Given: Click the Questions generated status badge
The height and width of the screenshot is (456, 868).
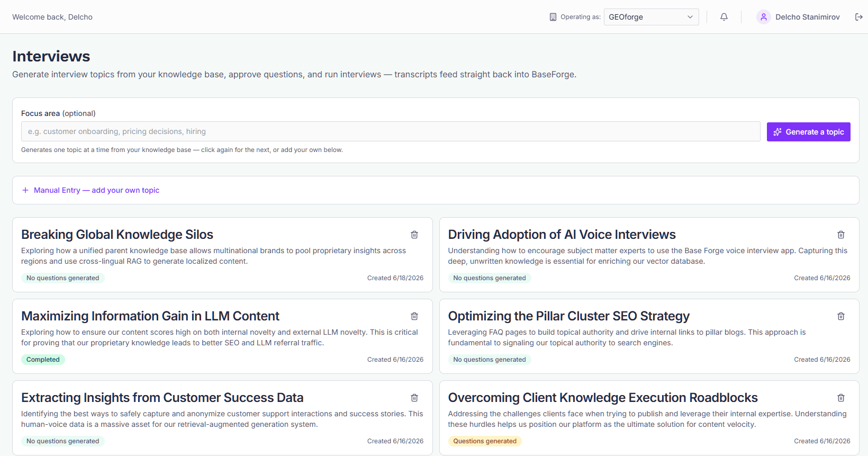Looking at the screenshot, I should (485, 441).
